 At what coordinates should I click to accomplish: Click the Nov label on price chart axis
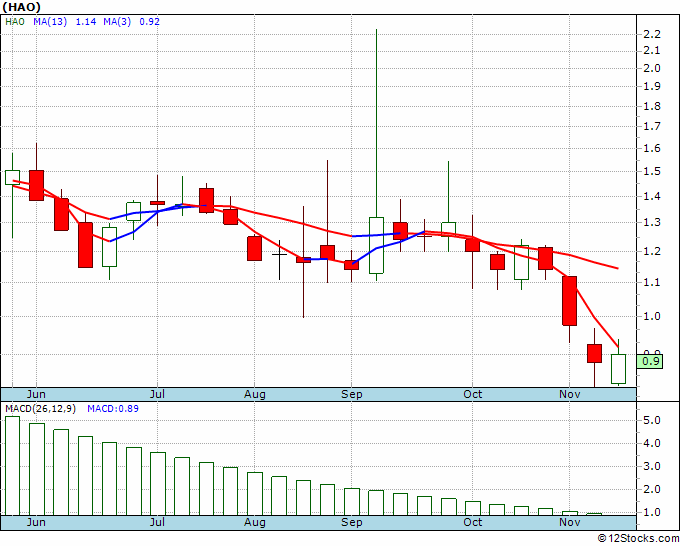pyautogui.click(x=569, y=394)
